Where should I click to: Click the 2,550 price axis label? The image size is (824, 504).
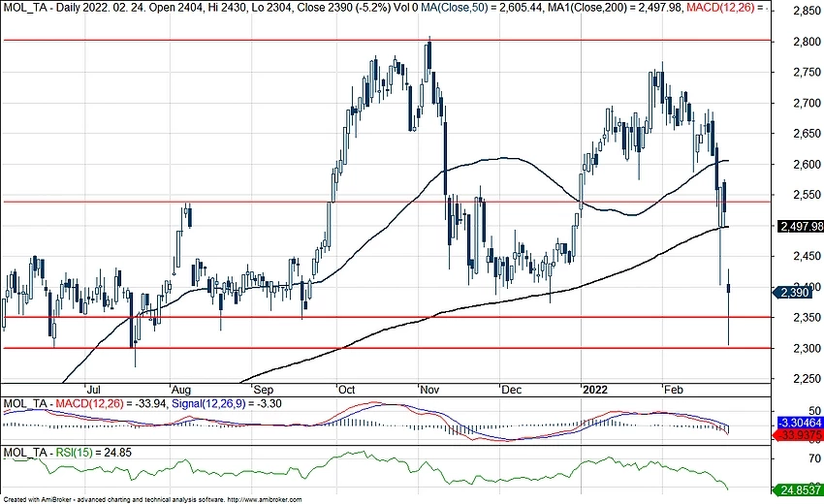click(807, 195)
